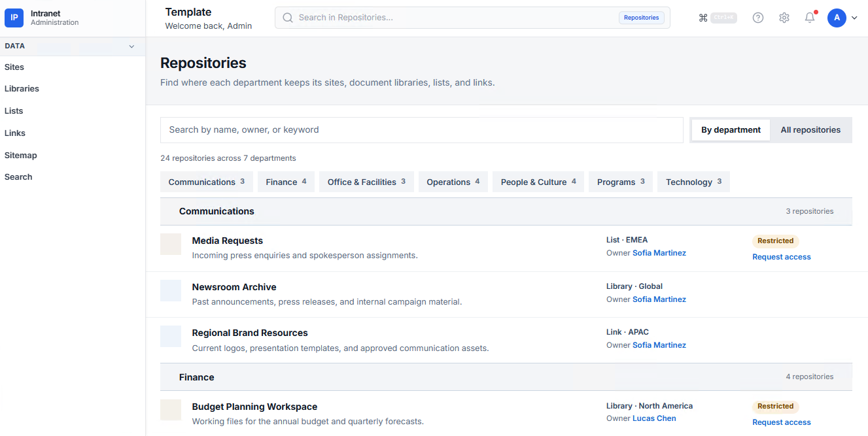868x436 pixels.
Task: Switch to All repositories view
Action: 810,130
